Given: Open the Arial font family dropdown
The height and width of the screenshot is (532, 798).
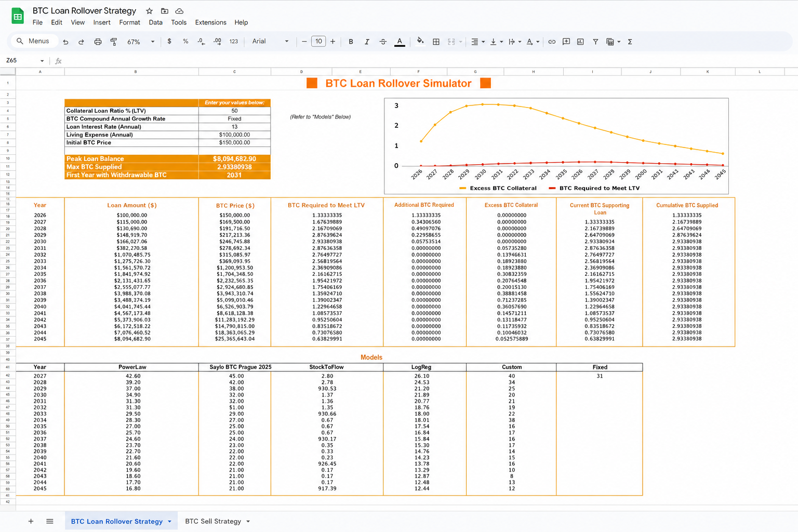Looking at the screenshot, I should (270, 42).
